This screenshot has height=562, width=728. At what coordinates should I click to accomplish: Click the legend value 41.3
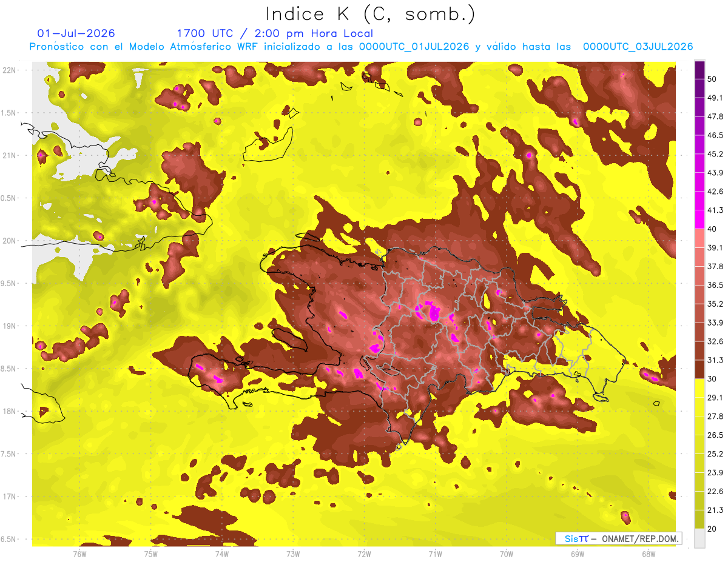(x=715, y=210)
